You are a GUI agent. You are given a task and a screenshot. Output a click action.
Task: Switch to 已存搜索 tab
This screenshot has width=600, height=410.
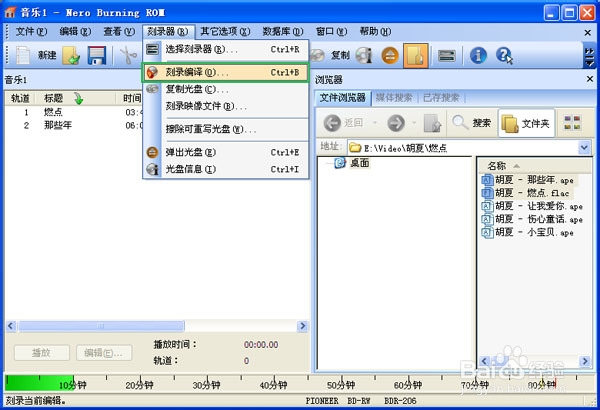tap(441, 98)
